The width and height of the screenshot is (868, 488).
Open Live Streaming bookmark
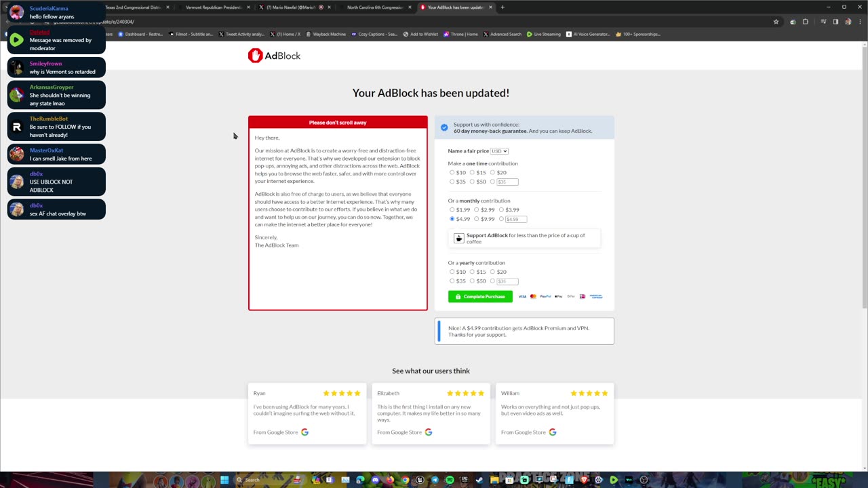(544, 34)
